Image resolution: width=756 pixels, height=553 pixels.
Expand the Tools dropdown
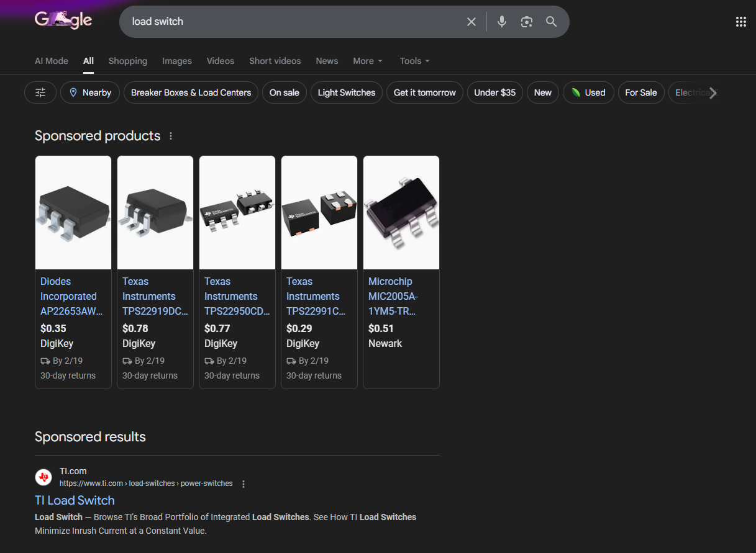coord(414,61)
